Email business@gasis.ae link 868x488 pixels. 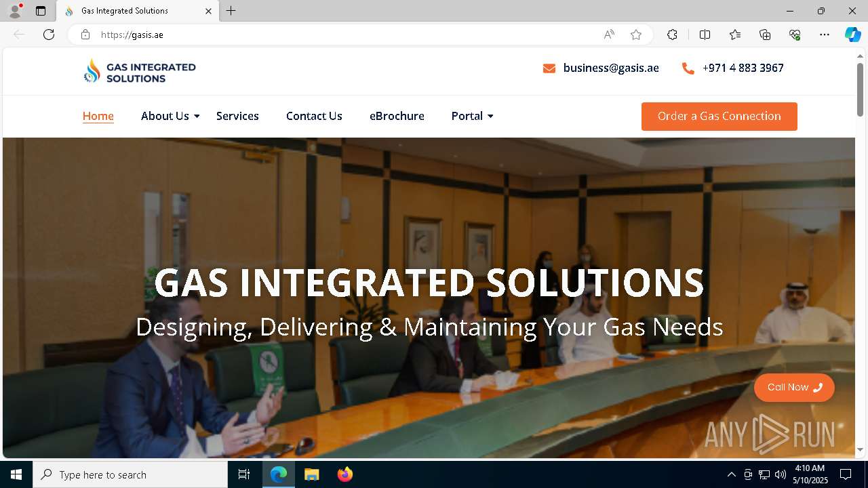tap(611, 68)
